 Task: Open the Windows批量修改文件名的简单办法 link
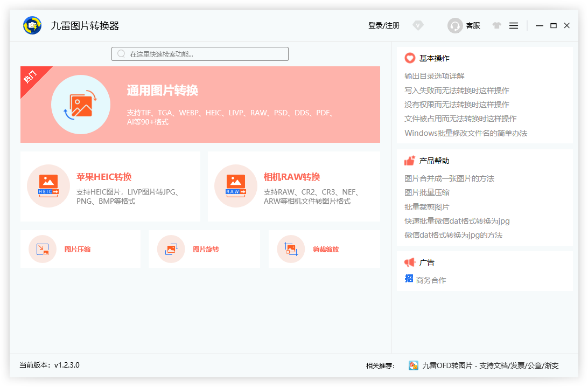pyautogui.click(x=465, y=133)
